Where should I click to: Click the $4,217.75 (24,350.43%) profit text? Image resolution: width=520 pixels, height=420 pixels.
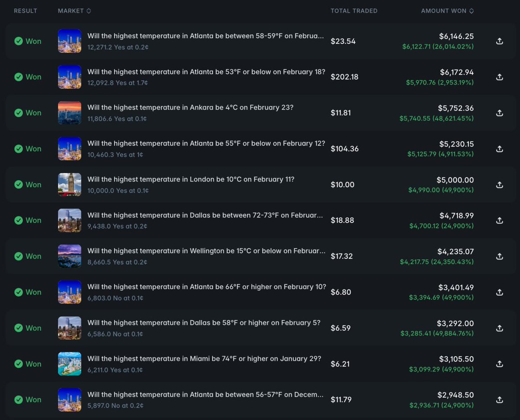click(x=437, y=262)
